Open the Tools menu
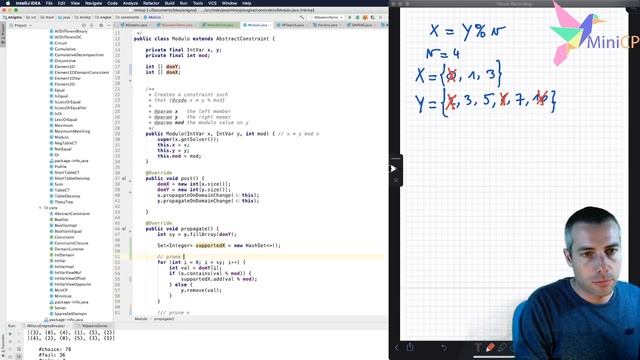Viewport: 640px width, 360px height. pyautogui.click(x=198, y=3)
